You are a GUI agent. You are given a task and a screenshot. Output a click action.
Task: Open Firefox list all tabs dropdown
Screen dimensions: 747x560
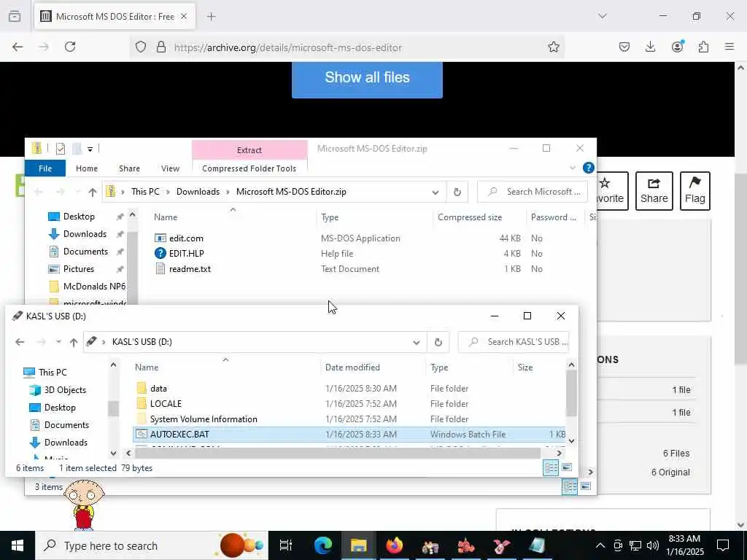tap(602, 16)
